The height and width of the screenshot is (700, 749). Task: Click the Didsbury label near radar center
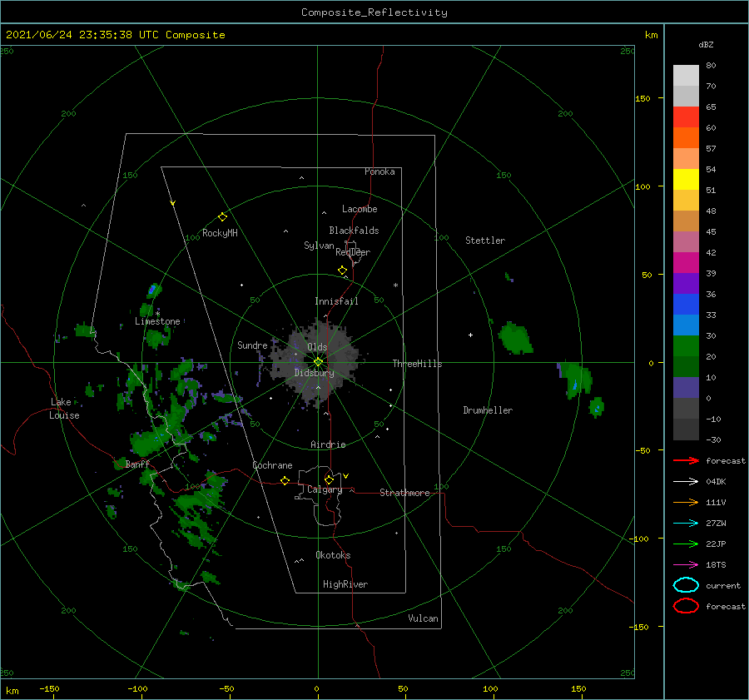315,373
